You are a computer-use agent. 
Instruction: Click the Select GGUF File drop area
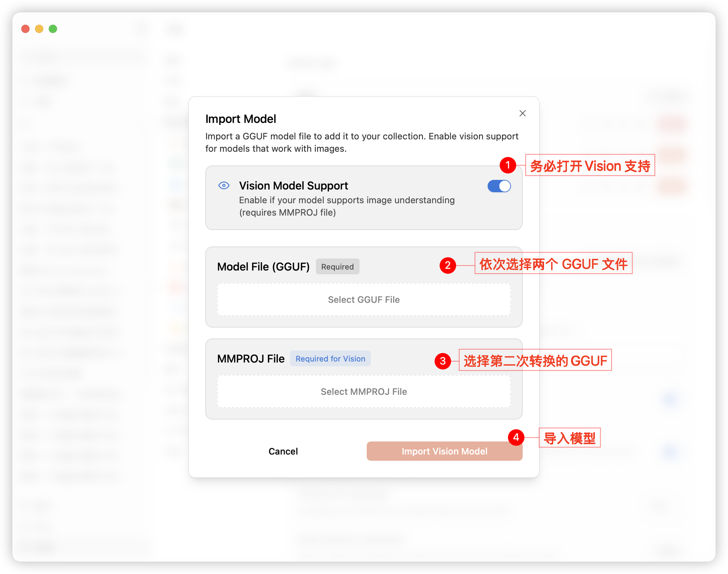[364, 299]
